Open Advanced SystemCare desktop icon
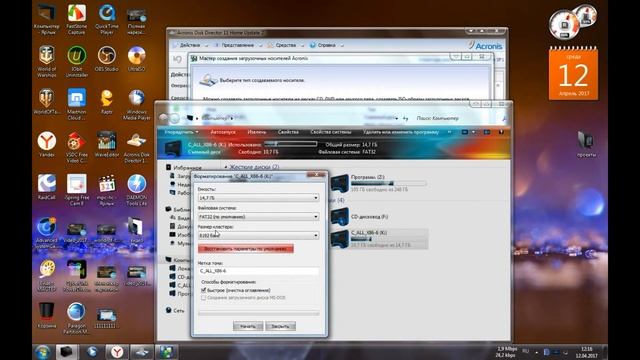640x360 pixels. pos(47,233)
